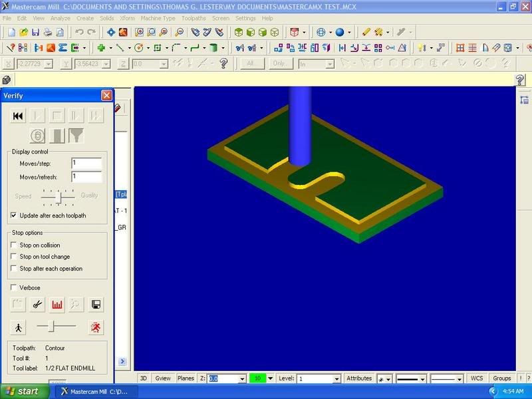This screenshot has width=532, height=399.
Task: Click the 3D button in status bar
Action: point(144,378)
